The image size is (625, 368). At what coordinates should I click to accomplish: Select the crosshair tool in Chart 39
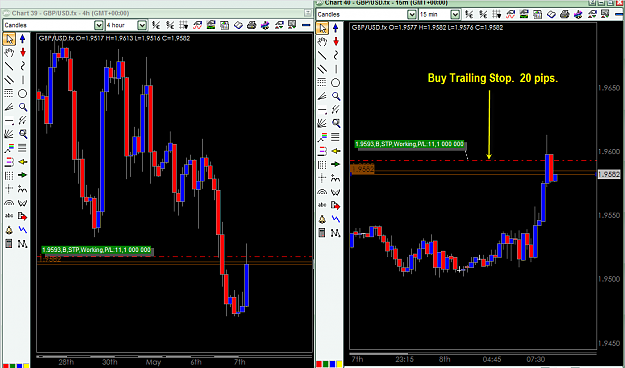point(9,189)
